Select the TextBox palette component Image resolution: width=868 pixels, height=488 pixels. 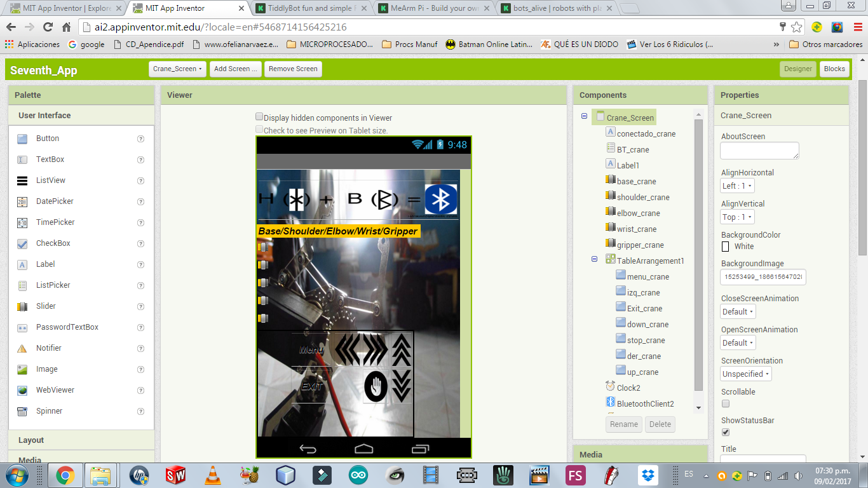click(50, 159)
